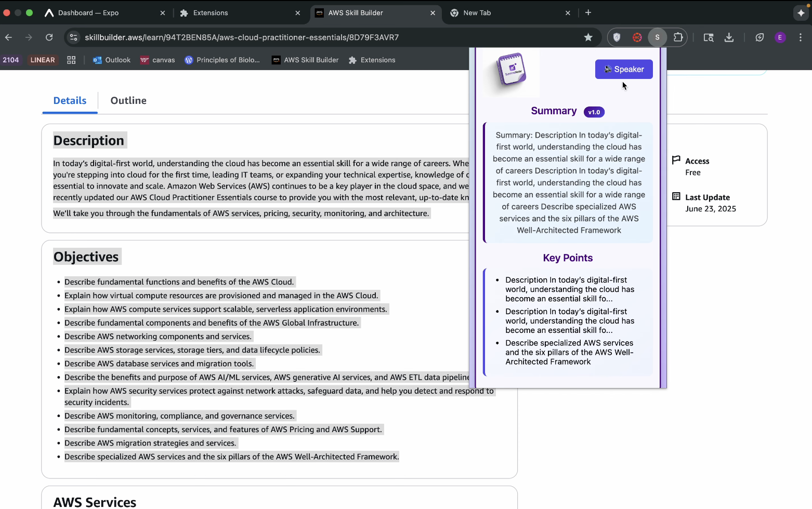812x509 pixels.
Task: View site information icon in address bar
Action: 74,37
